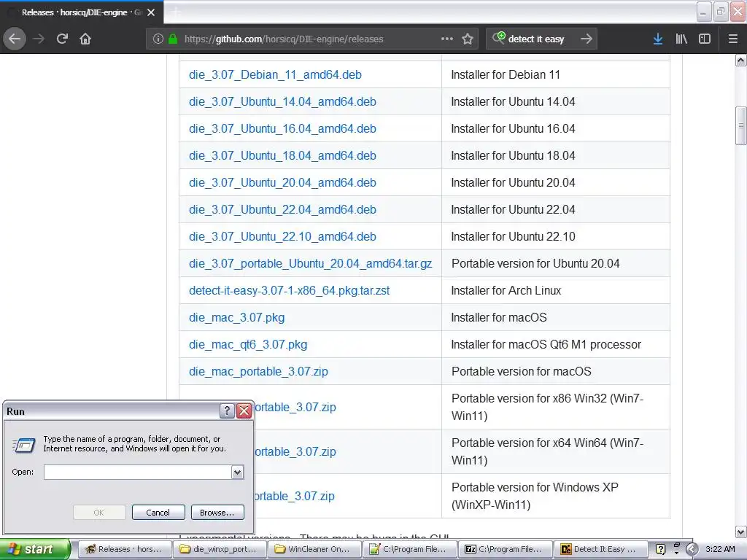Click the 'detect it easy' search box
The width and height of the screenshot is (747, 560).
(x=541, y=39)
